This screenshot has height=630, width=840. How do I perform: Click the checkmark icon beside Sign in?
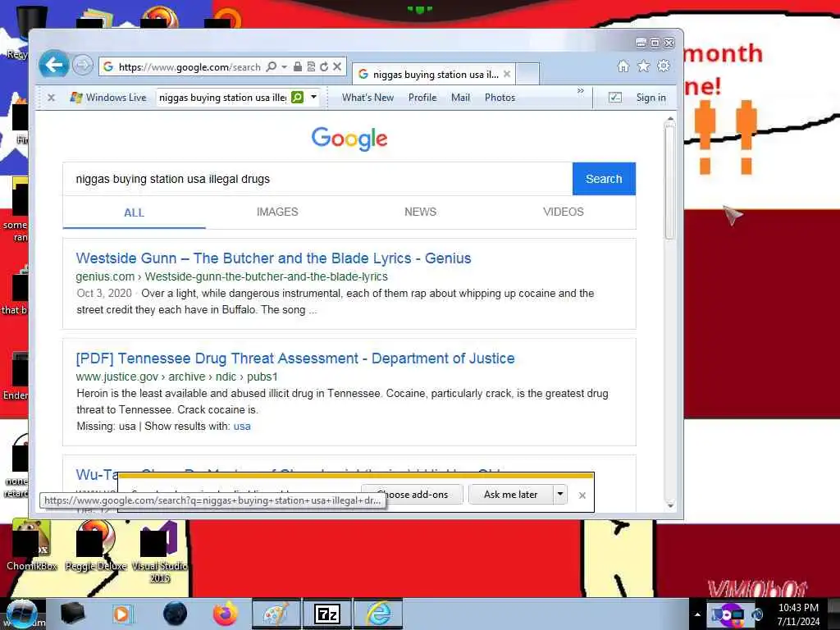click(x=615, y=97)
